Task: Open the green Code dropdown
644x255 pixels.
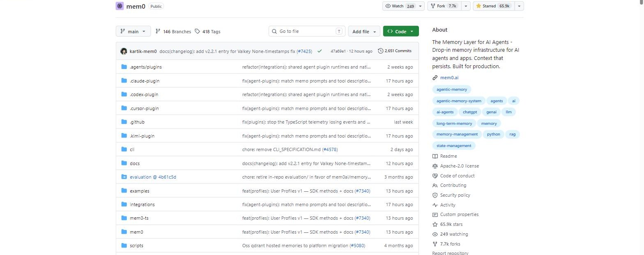Action: (401, 32)
